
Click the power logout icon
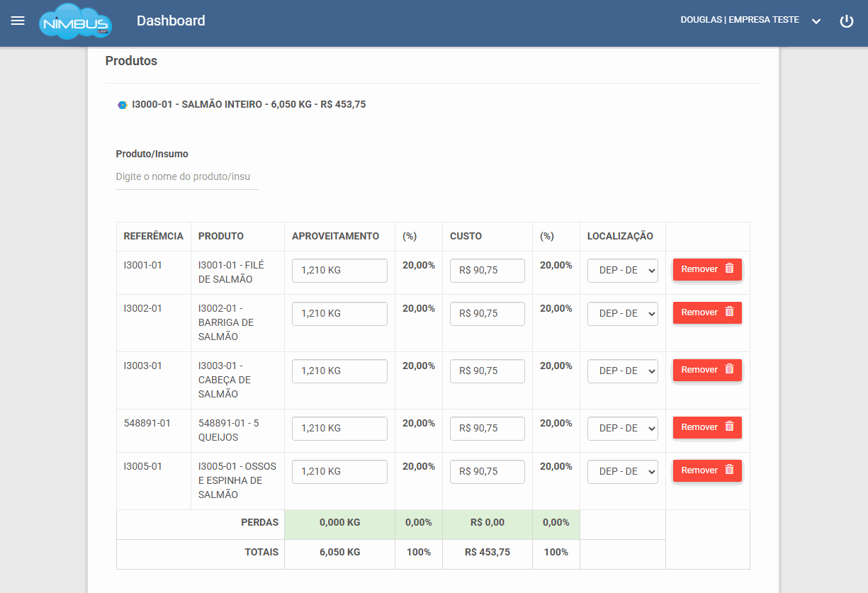click(847, 21)
